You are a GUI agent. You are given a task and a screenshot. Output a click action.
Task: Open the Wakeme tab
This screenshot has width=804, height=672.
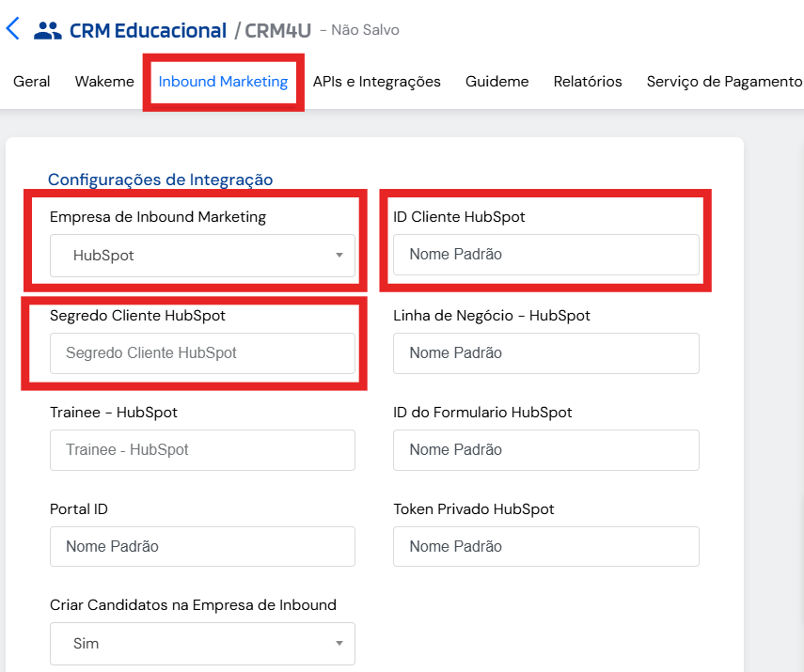104,82
